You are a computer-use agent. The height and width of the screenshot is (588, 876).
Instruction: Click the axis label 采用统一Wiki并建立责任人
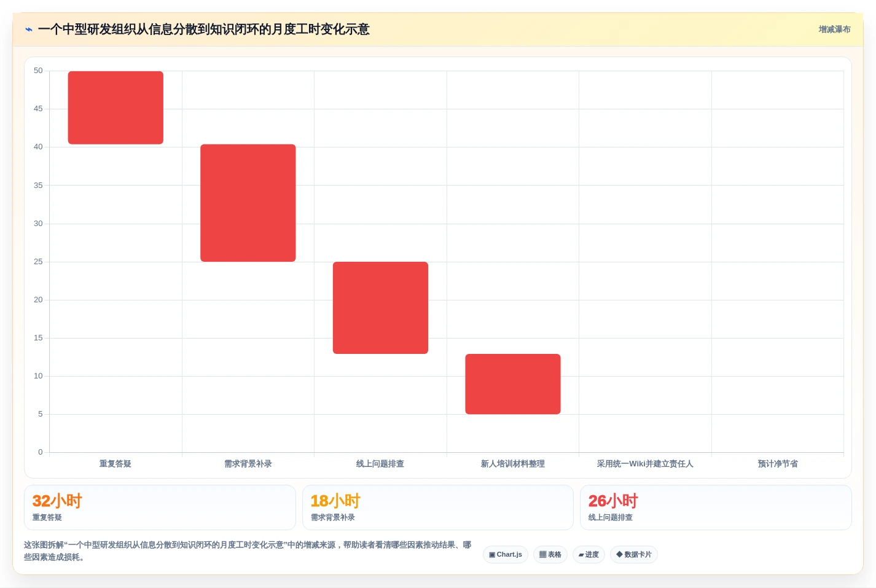(645, 464)
